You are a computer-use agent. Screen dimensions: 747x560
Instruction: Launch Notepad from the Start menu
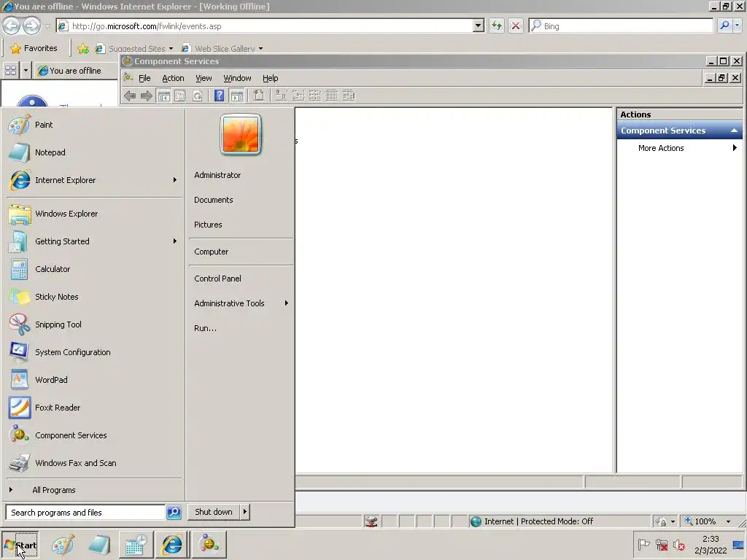pyautogui.click(x=94, y=152)
